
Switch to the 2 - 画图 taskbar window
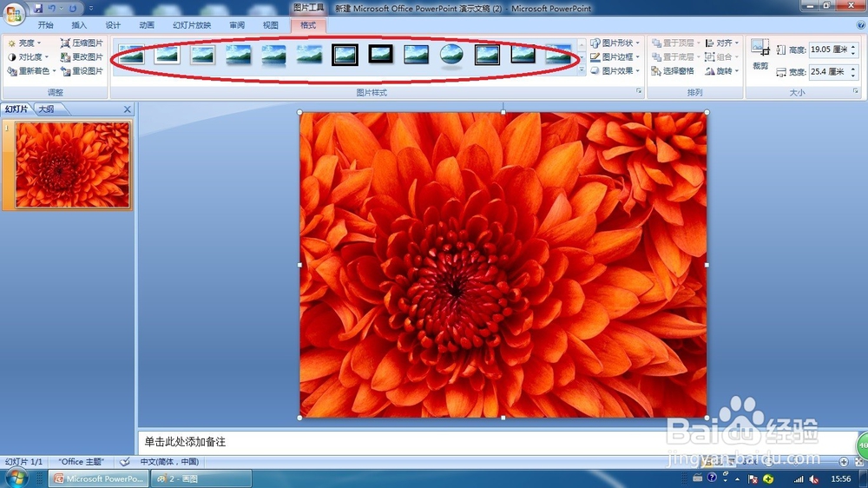201,478
